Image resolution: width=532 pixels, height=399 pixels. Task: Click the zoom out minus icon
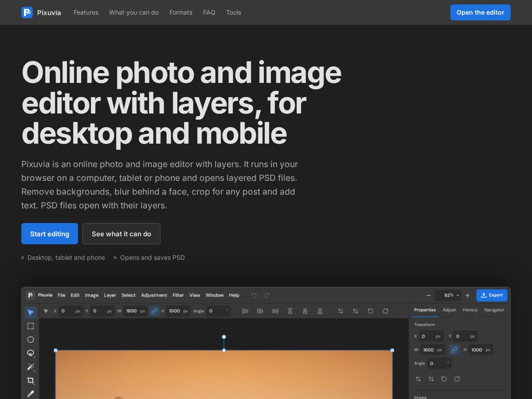pos(428,295)
